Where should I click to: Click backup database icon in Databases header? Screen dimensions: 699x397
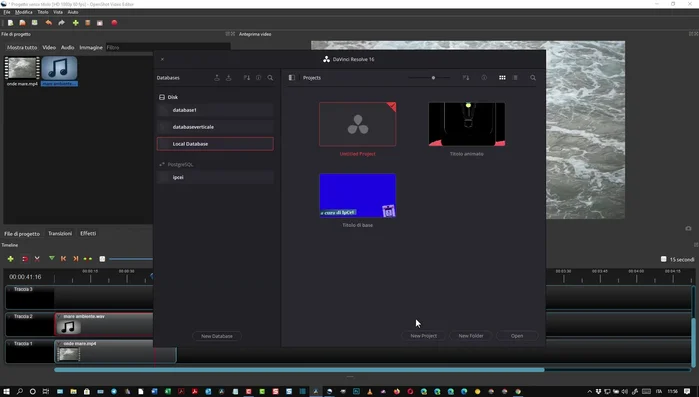click(217, 78)
